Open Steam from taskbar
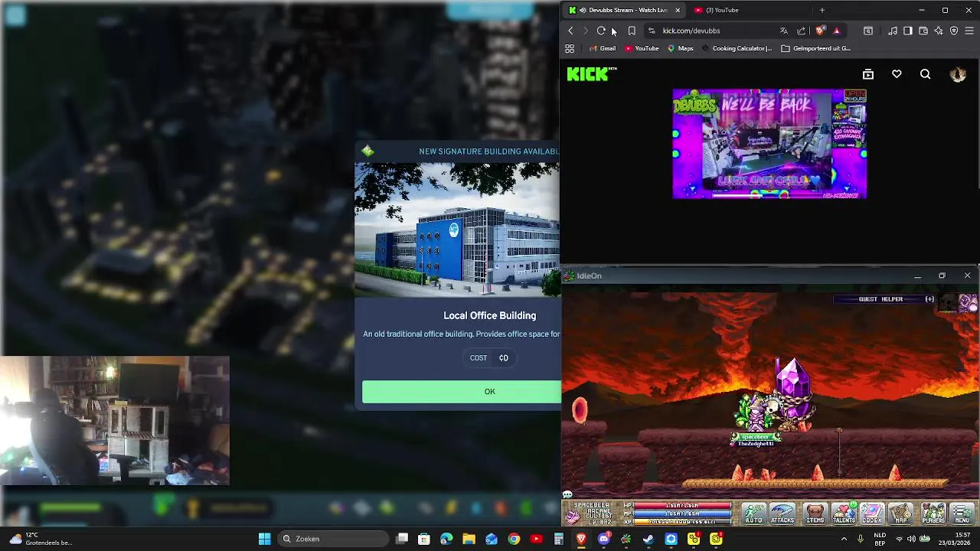The width and height of the screenshot is (980, 551). pyautogui.click(x=648, y=539)
